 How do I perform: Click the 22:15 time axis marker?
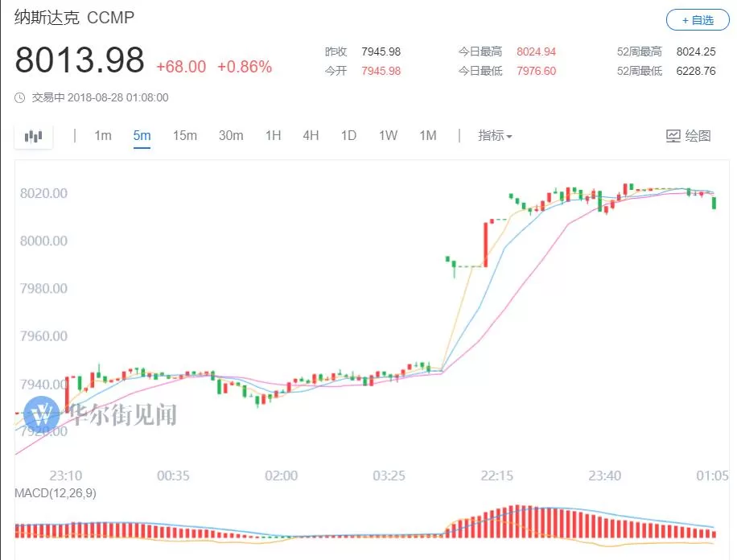(496, 476)
